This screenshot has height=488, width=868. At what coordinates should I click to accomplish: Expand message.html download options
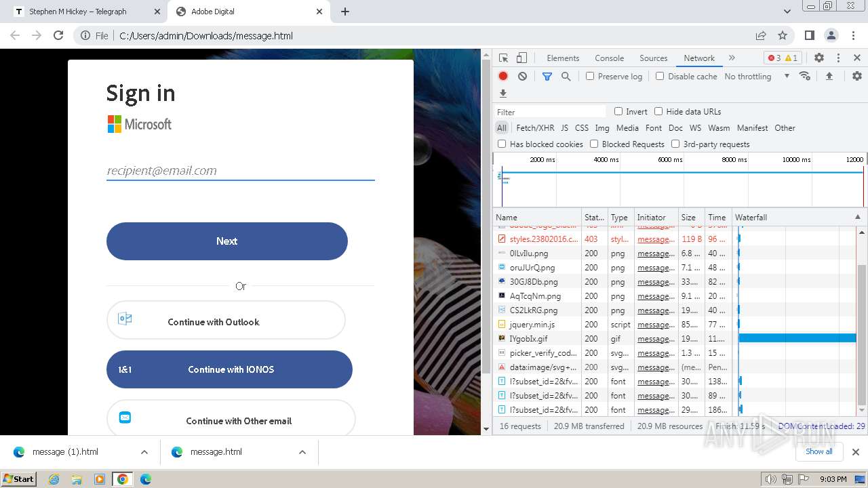click(x=302, y=452)
